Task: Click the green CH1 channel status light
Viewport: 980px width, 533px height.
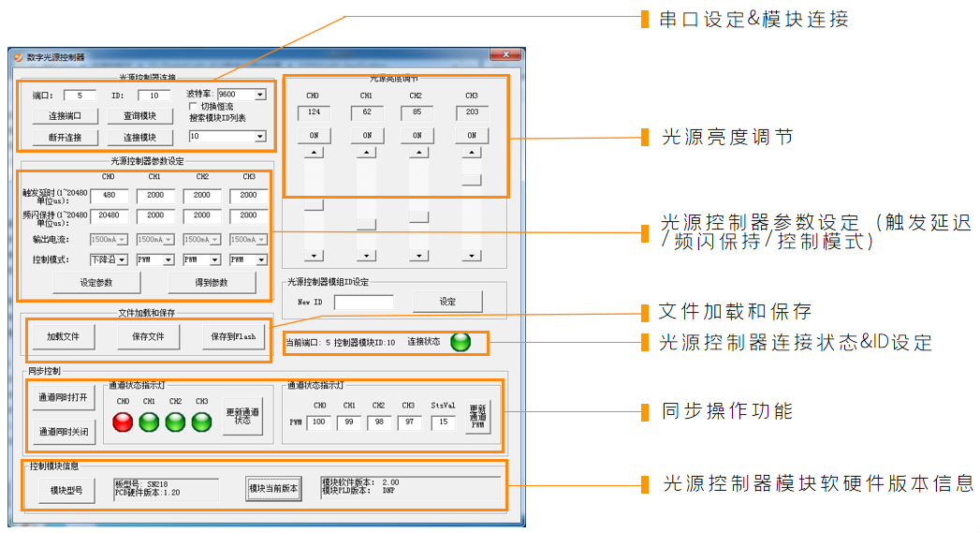Action: click(149, 422)
